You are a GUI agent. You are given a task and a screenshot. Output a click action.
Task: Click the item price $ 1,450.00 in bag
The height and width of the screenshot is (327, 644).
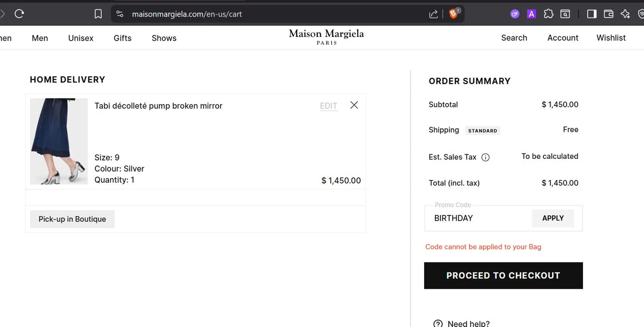pos(341,181)
